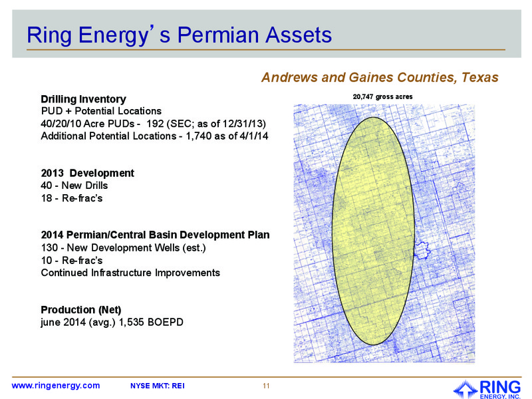Viewport: 532px width, 399px height.
Task: Select the '40 - New Drills' line
Action: tap(74, 186)
